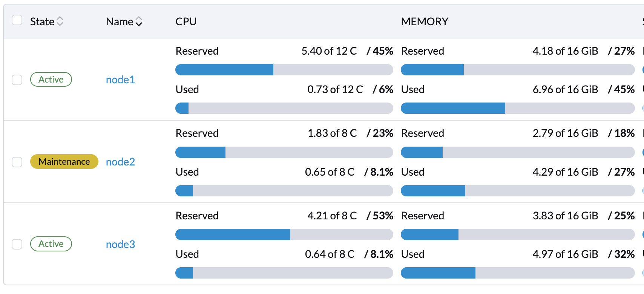Navigate to node3 by clicking its link
644x294 pixels.
pyautogui.click(x=120, y=244)
